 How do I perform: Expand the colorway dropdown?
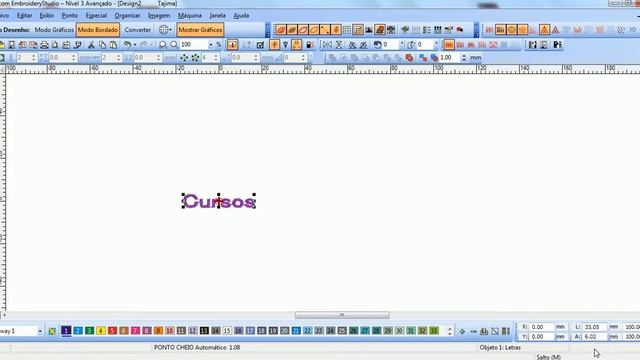tap(40, 331)
